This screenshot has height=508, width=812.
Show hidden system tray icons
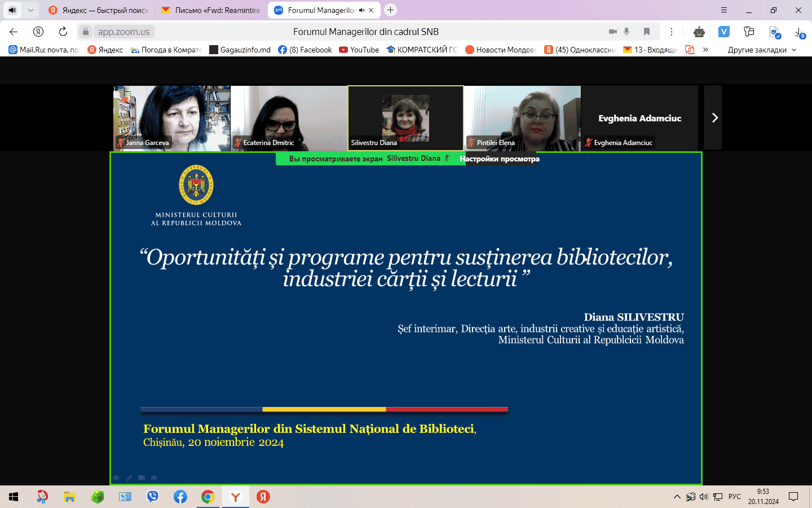click(677, 497)
